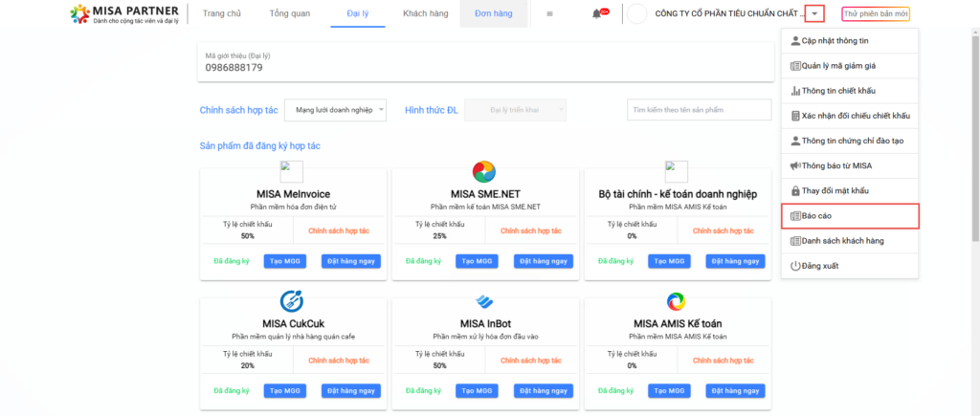Click Tạo MGG for MISA SME.NET
Screen dimensions: 980x416
[477, 261]
